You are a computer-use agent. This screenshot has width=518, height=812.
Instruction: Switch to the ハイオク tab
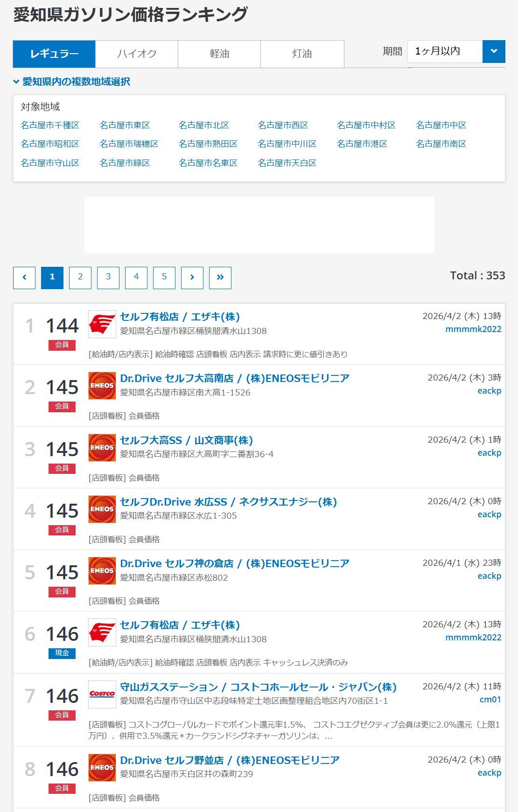point(137,54)
